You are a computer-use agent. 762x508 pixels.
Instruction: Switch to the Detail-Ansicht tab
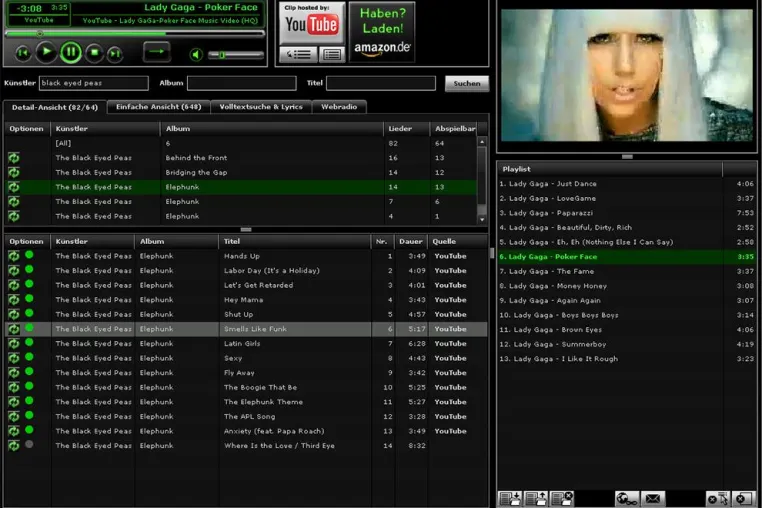(x=55, y=107)
